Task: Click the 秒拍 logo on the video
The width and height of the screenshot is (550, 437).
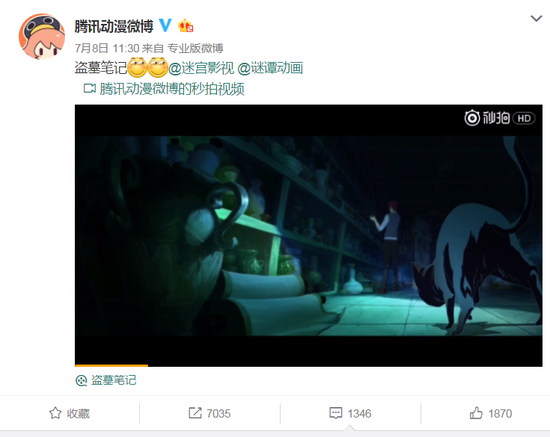Action: [x=487, y=118]
